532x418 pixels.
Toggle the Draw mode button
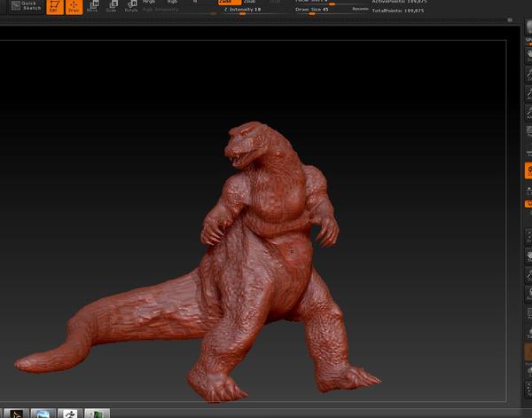tap(74, 7)
